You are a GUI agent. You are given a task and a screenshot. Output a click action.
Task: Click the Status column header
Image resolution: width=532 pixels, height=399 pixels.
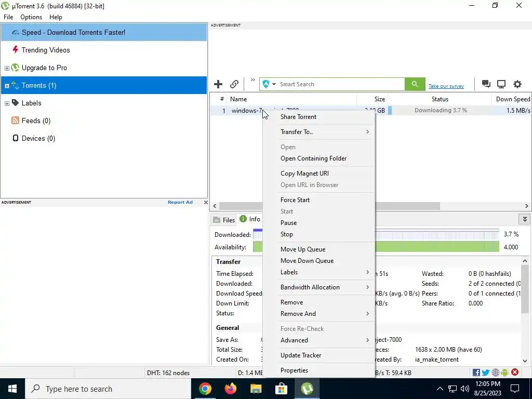coord(440,99)
